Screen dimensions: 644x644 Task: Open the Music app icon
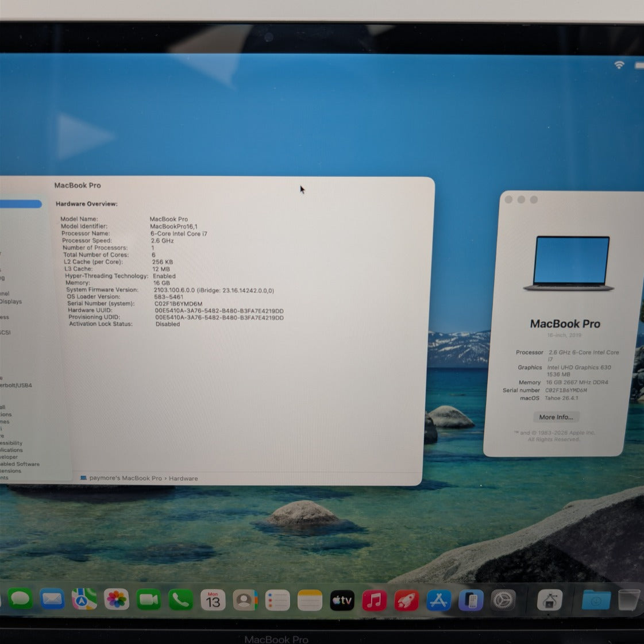(374, 601)
